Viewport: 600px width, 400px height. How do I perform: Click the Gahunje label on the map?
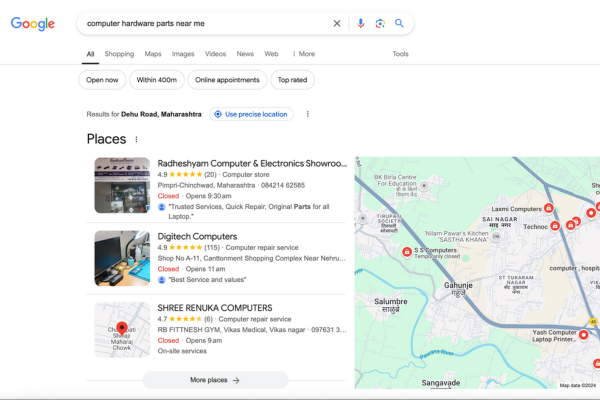tap(458, 289)
